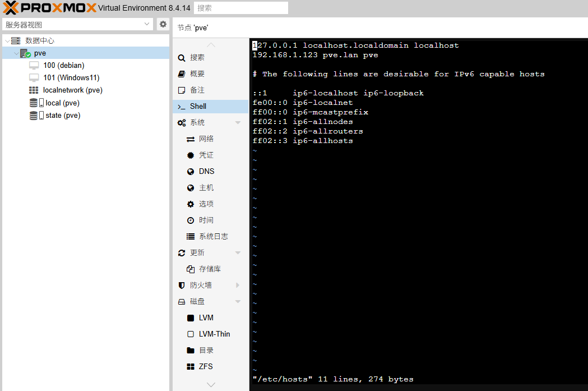Select VM 100 (debian)

coord(63,66)
